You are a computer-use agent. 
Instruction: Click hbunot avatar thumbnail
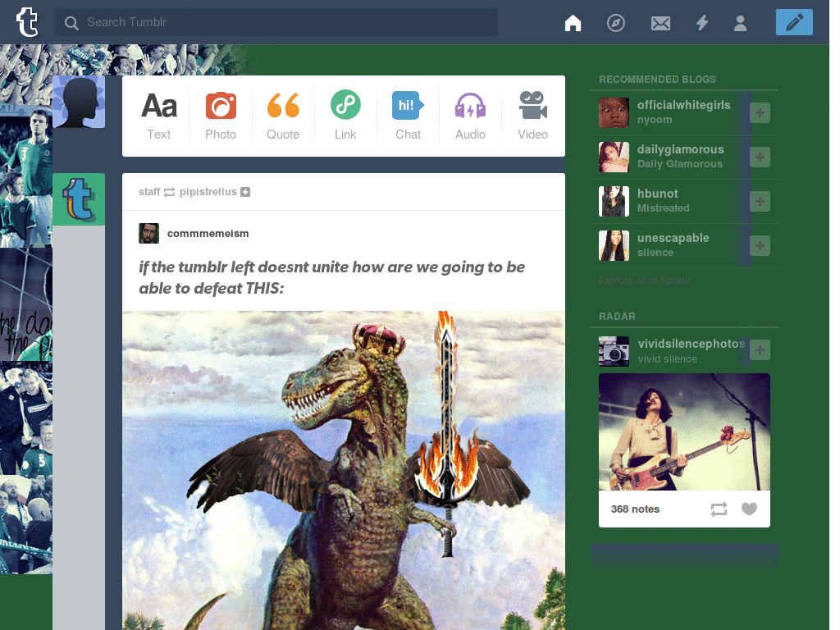pos(614,202)
